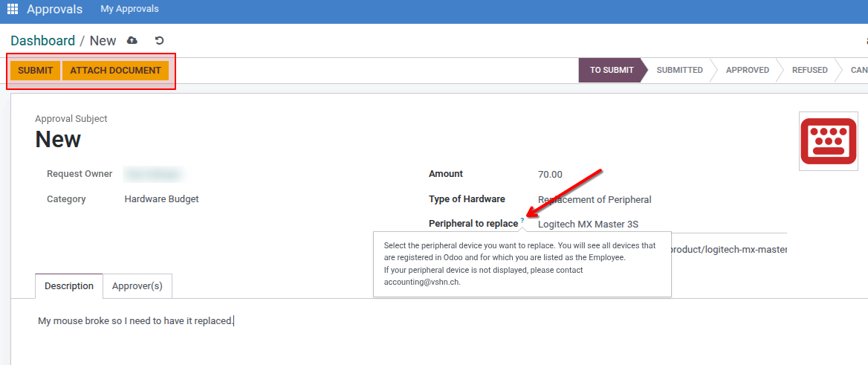Image resolution: width=868 pixels, height=365 pixels.
Task: Click the Approval Subject title field
Action: (x=223, y=140)
